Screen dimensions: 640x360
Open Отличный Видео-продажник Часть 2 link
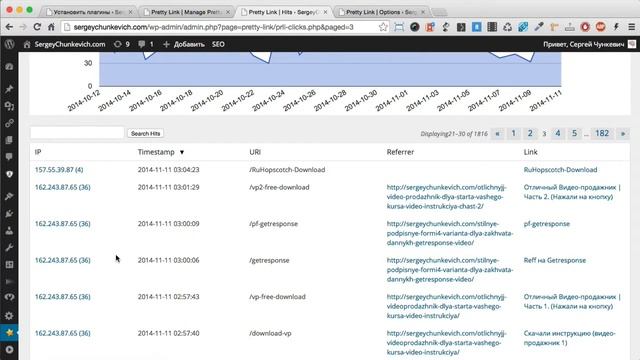click(572, 192)
